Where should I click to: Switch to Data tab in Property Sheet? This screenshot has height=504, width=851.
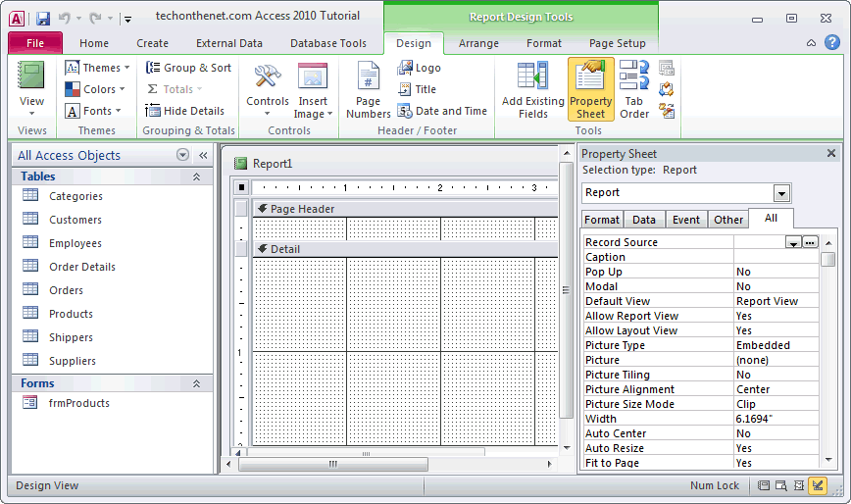[x=644, y=220]
